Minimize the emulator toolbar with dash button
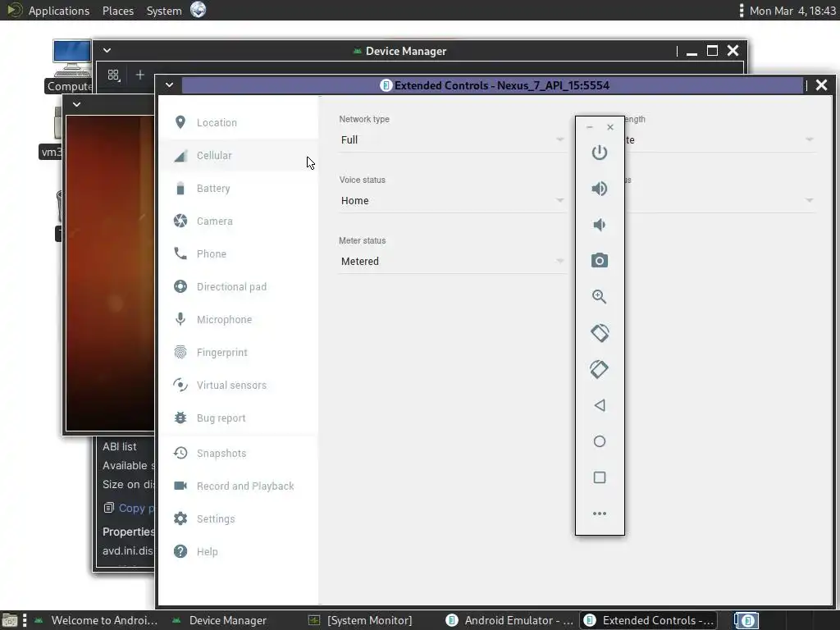Screen dimensions: 840x630 589,127
